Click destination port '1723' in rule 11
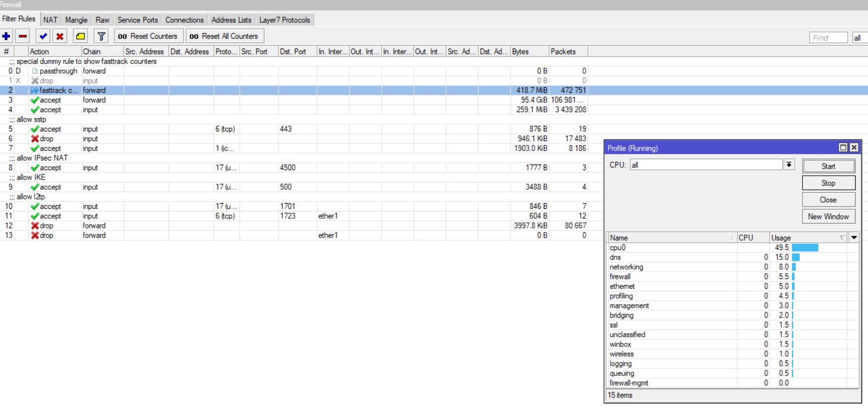This screenshot has height=411, width=868. (288, 216)
